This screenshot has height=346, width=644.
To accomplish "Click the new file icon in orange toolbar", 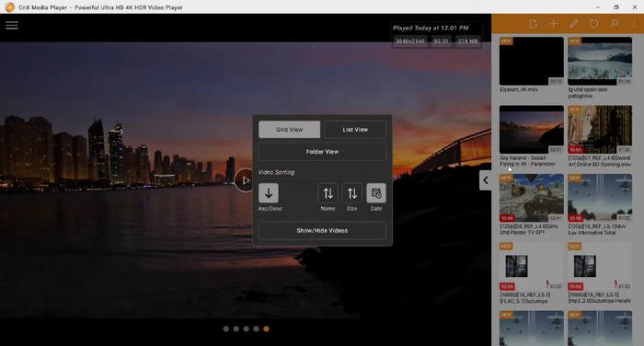I will [533, 24].
